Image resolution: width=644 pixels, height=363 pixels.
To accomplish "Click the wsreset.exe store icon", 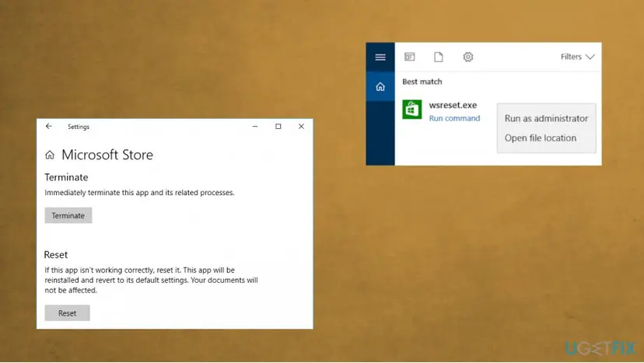I will pyautogui.click(x=412, y=110).
